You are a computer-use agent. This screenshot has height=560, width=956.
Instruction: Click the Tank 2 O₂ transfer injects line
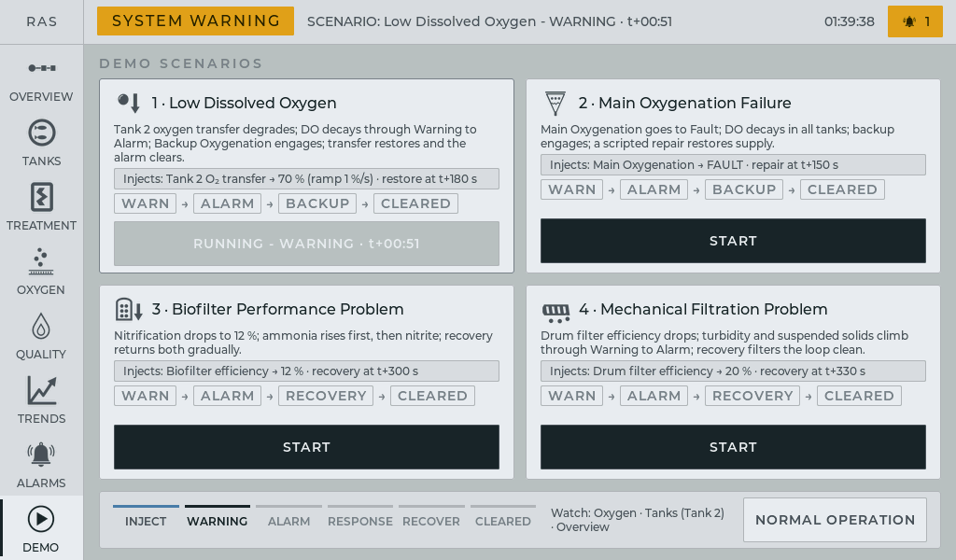[x=306, y=178]
